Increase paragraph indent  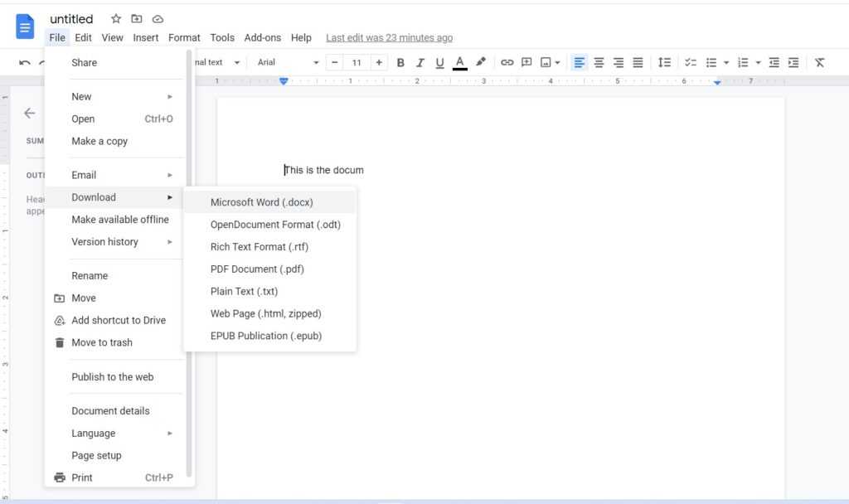(793, 63)
